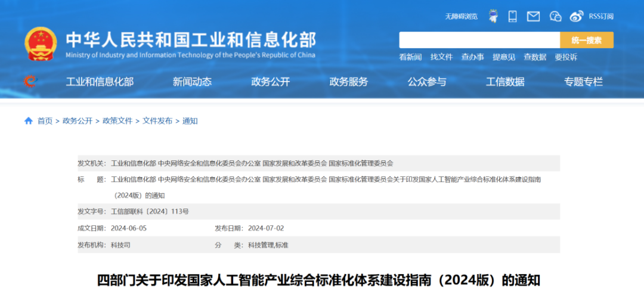Open 无障碍浏览 accessibility mode

pyautogui.click(x=461, y=17)
